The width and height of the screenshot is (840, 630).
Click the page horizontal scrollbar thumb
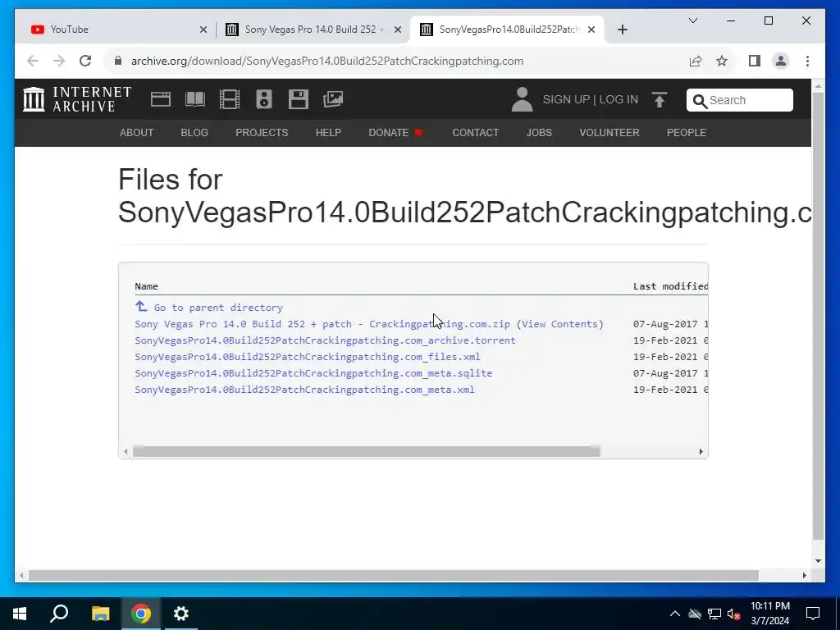(x=393, y=575)
